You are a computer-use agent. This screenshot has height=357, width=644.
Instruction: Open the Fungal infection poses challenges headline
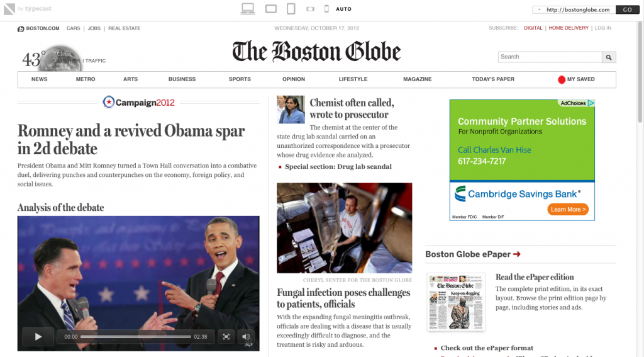pos(343,298)
